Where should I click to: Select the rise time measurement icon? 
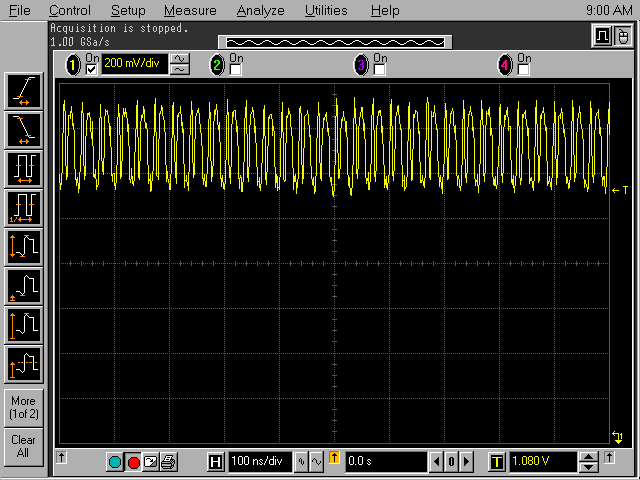(23, 91)
